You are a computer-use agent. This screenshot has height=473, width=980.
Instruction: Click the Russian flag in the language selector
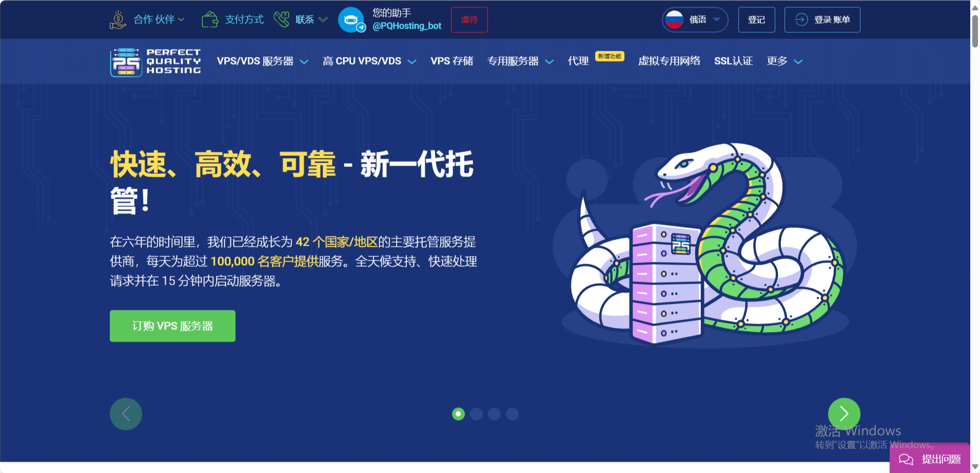point(674,19)
